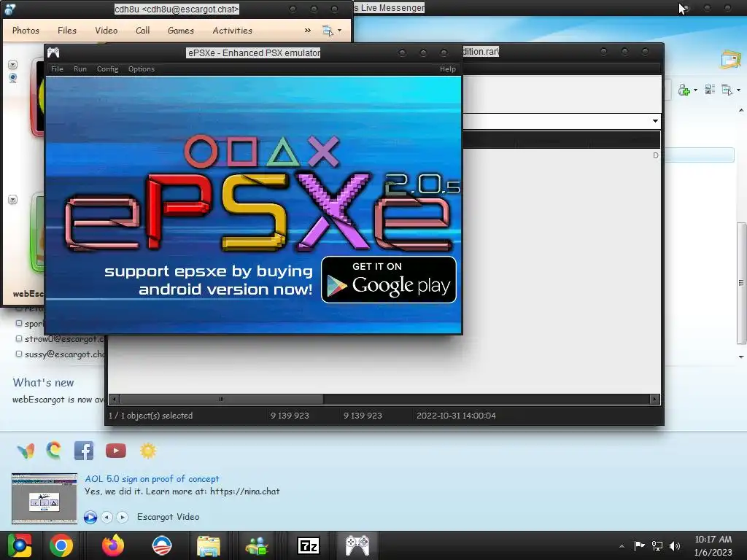747x560 pixels.
Task: Click the YouTube icon in Messenger
Action: pyautogui.click(x=116, y=451)
